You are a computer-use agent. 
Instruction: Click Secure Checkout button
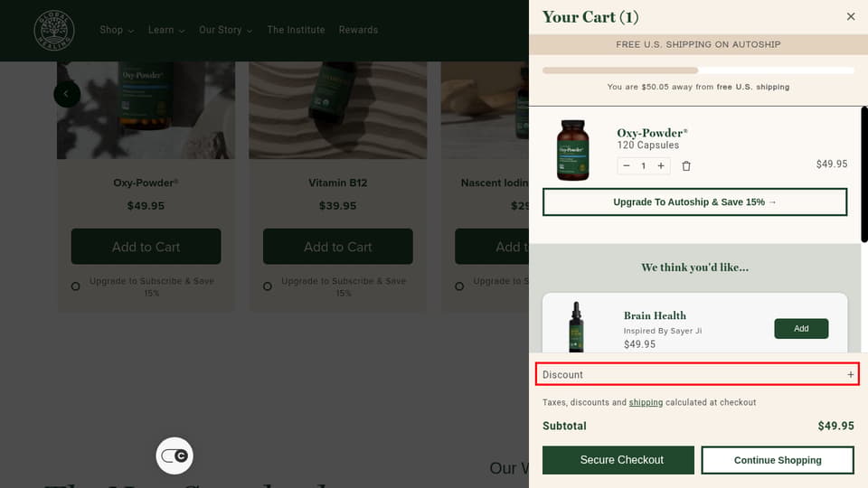(x=618, y=460)
